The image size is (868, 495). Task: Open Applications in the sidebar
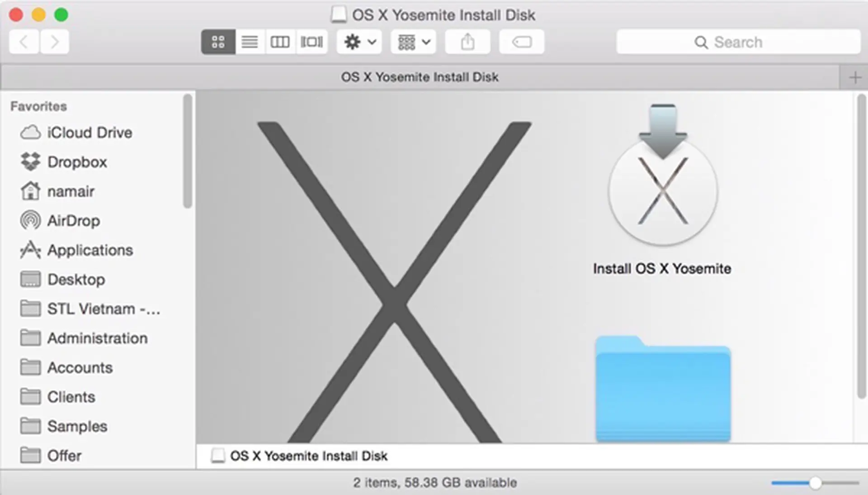76,250
